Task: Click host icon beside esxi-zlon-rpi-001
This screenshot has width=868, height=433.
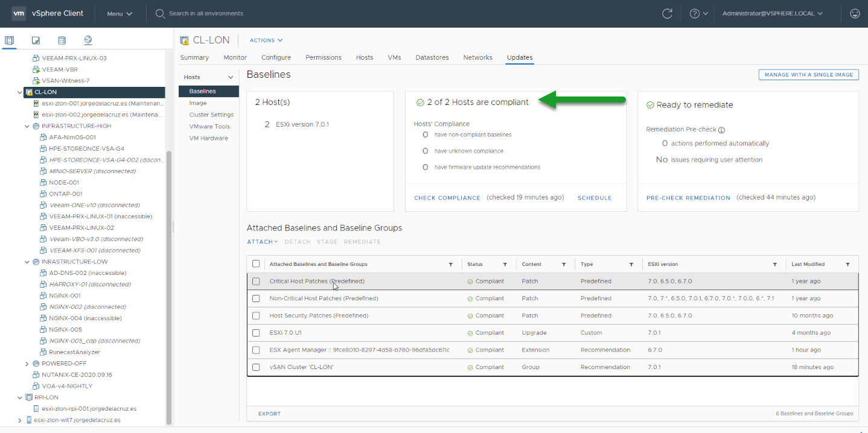Action: (36, 409)
